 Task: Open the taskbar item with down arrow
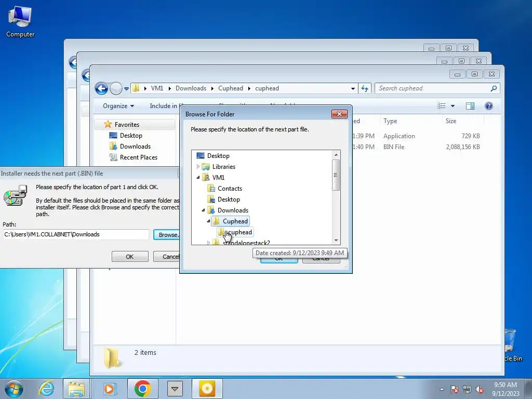pos(175,389)
